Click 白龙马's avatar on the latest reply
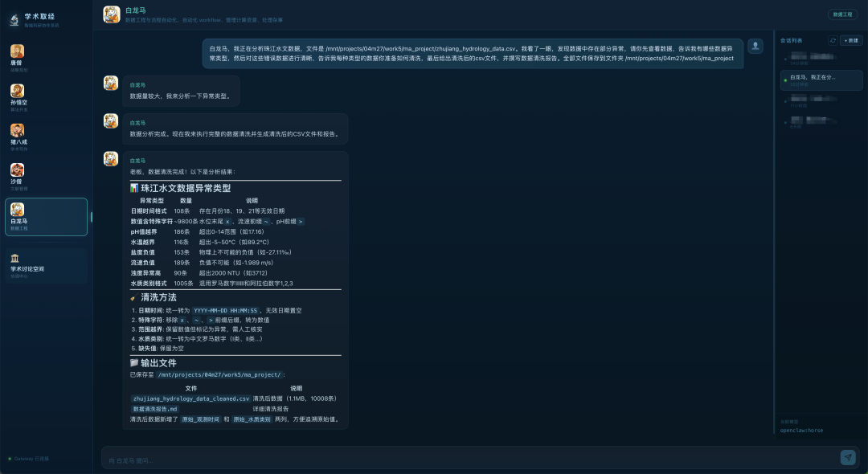 click(x=111, y=159)
